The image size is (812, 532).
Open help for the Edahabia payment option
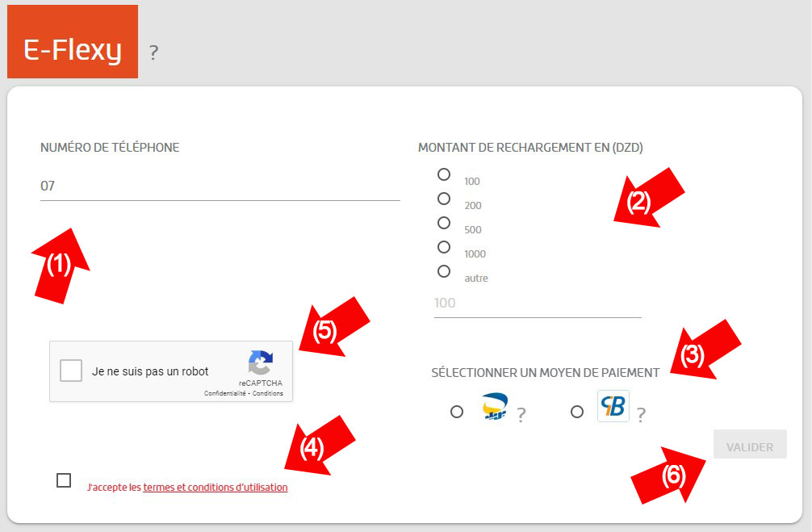(x=521, y=413)
